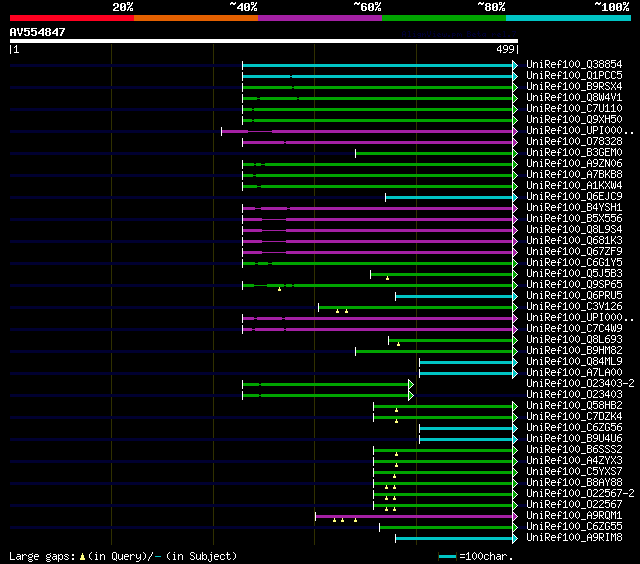Click the yellow gap icon in legend

pos(82,556)
